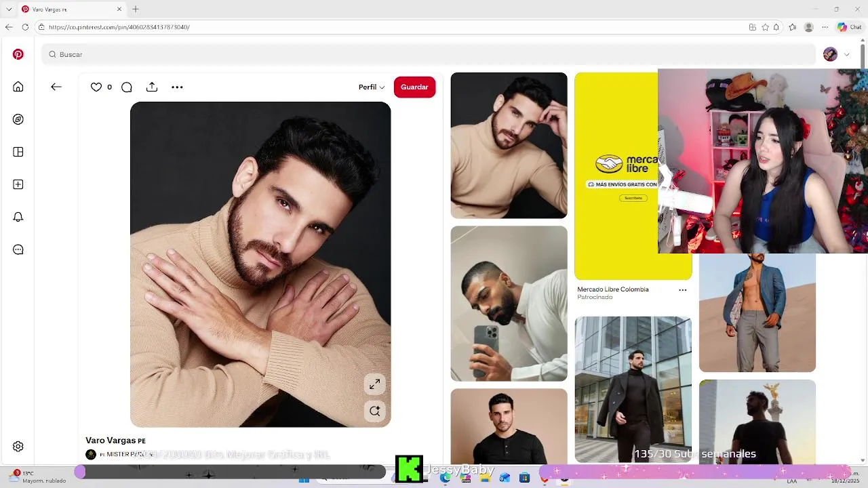Open more options on the pin
The height and width of the screenshot is (488, 868).
[177, 87]
